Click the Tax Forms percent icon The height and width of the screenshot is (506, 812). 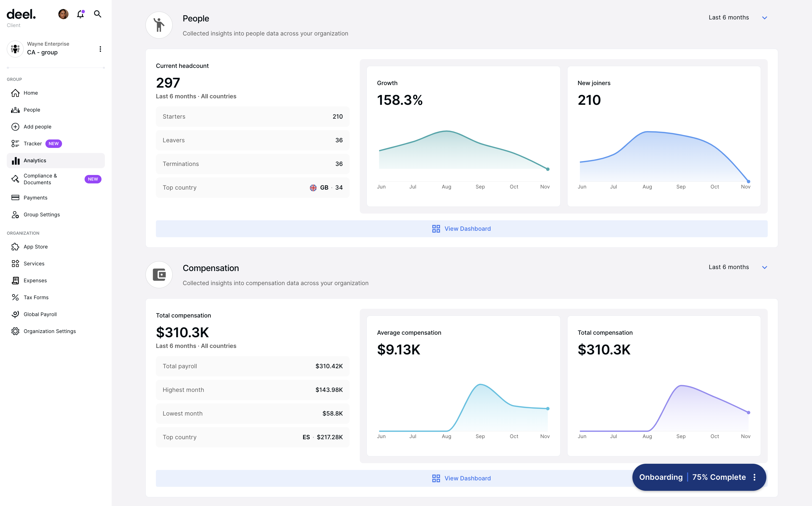(x=16, y=298)
